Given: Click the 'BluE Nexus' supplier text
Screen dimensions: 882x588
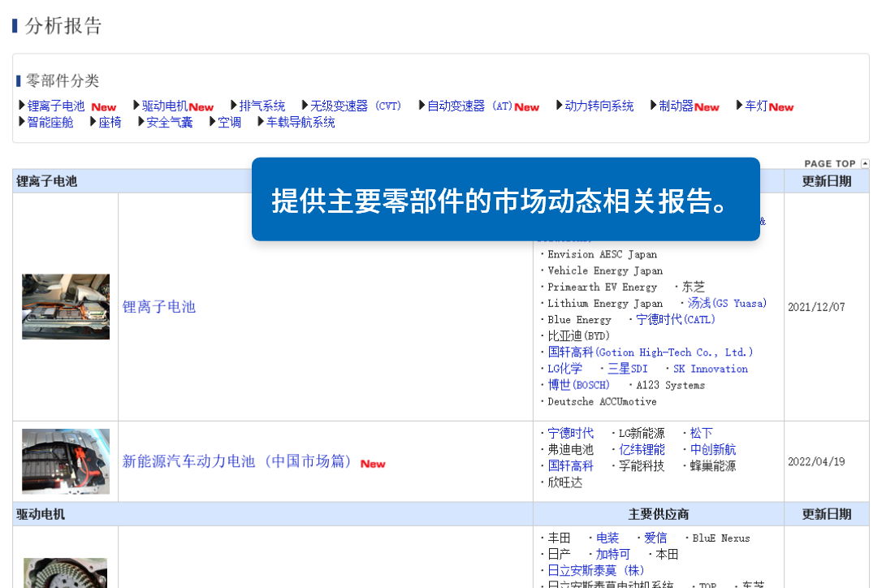Looking at the screenshot, I should (721, 538).
